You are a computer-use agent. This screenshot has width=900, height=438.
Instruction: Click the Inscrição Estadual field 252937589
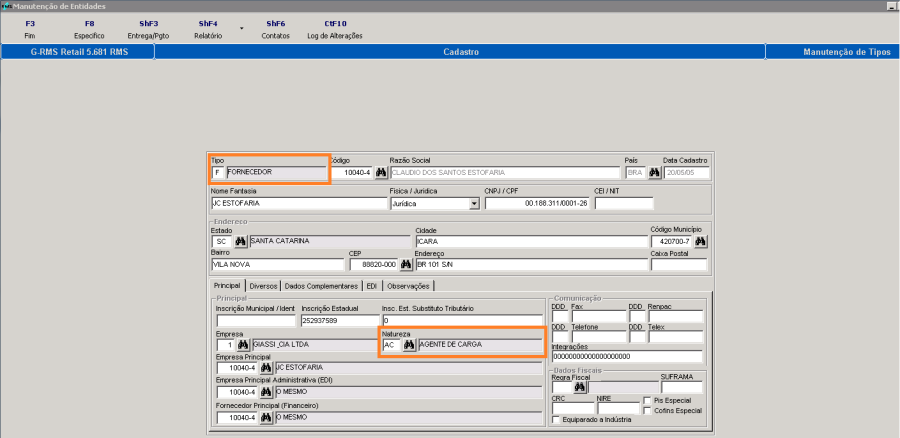(340, 320)
